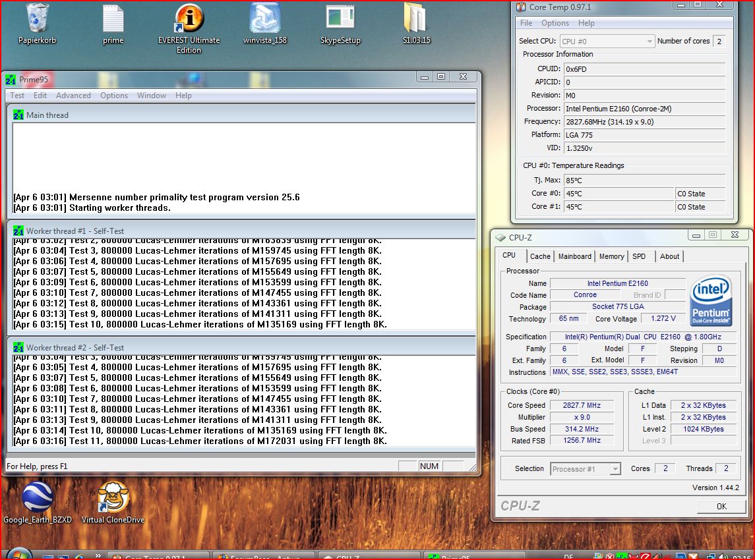This screenshot has height=560, width=755.
Task: Click the 'Starting worker threads.' log line
Action: [92, 208]
